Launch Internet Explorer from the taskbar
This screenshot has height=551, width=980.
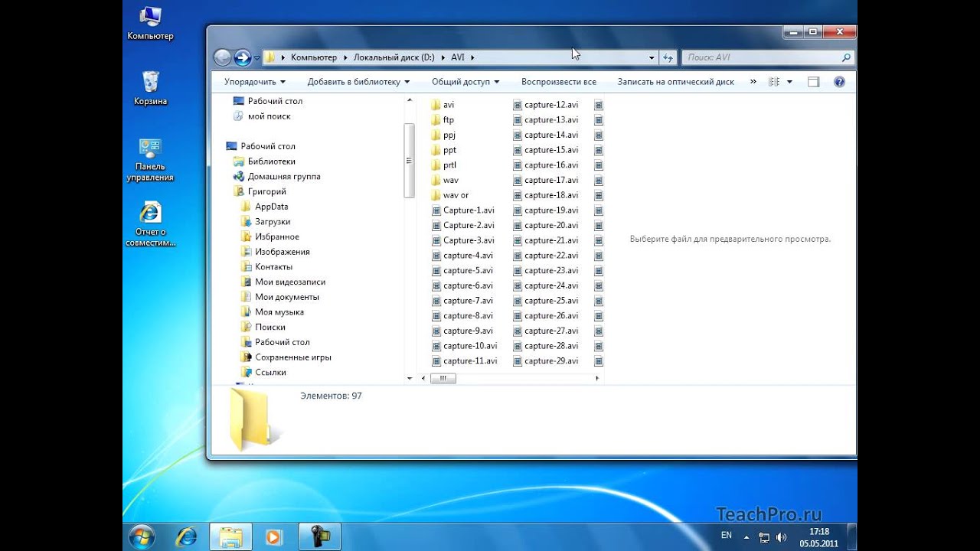[186, 536]
